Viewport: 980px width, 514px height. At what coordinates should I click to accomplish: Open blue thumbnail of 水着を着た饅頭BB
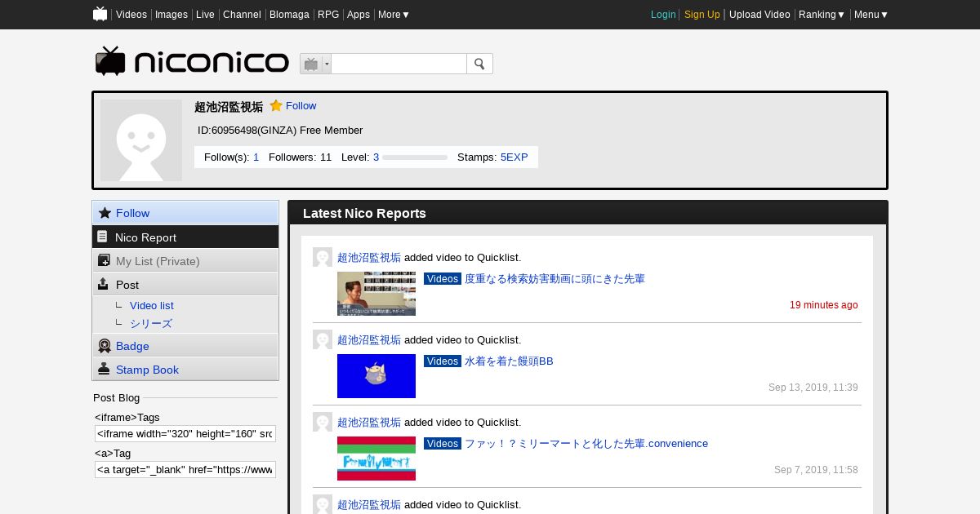(x=376, y=376)
